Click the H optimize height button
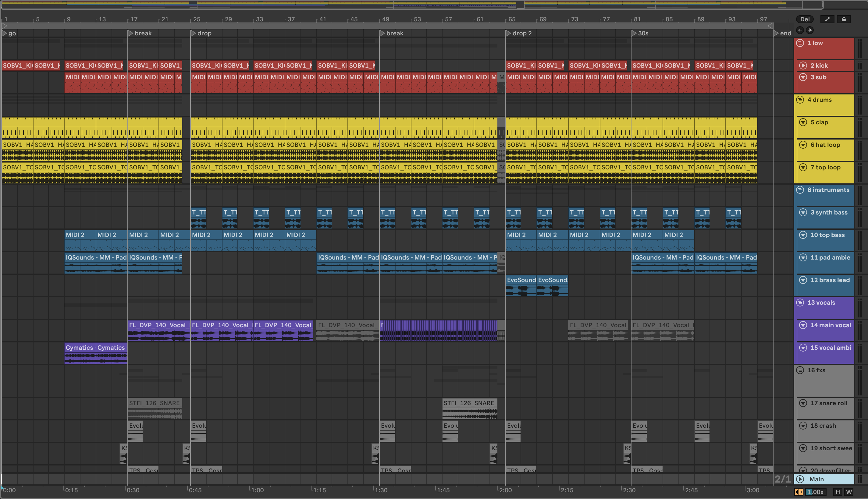Viewport: 868px width, 499px height. click(x=838, y=492)
